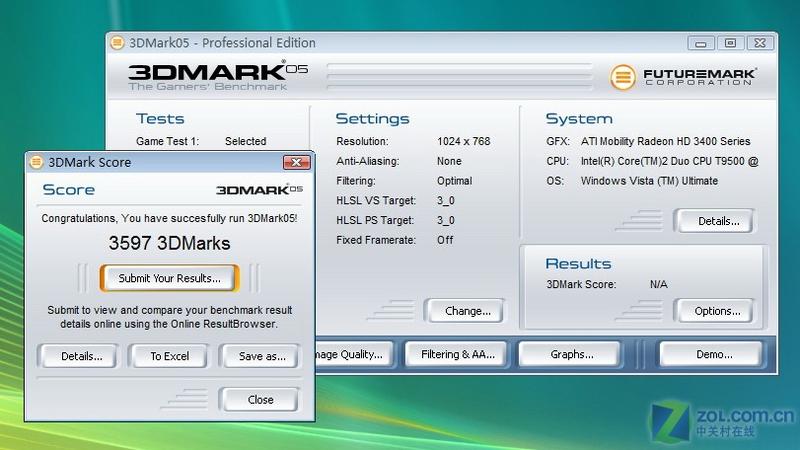Image resolution: width=800 pixels, height=450 pixels.
Task: Maximize the 3DMark05 main window
Action: pos(731,43)
